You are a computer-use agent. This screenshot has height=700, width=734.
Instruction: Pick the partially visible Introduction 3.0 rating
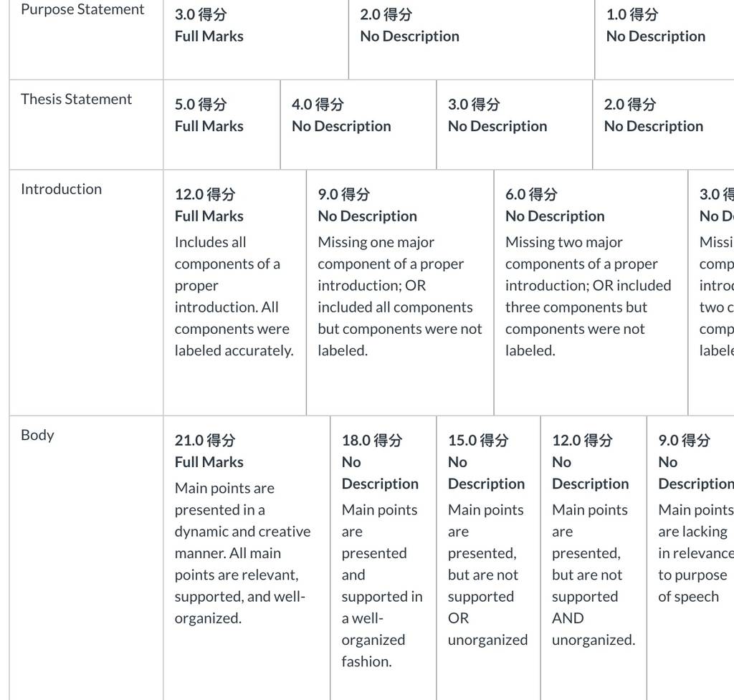click(x=712, y=292)
